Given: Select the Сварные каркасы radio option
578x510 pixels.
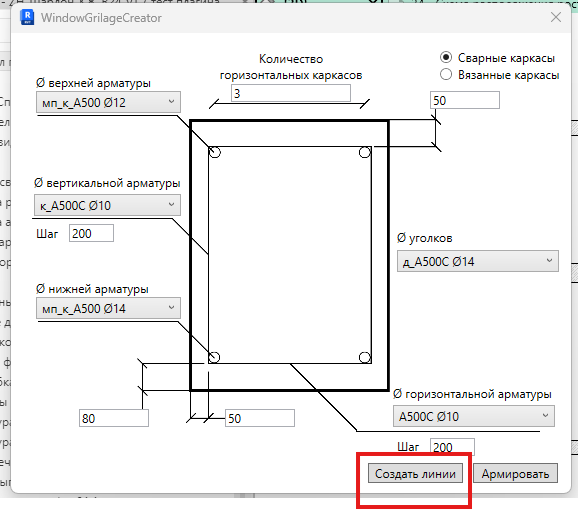Looking at the screenshot, I should point(446,57).
